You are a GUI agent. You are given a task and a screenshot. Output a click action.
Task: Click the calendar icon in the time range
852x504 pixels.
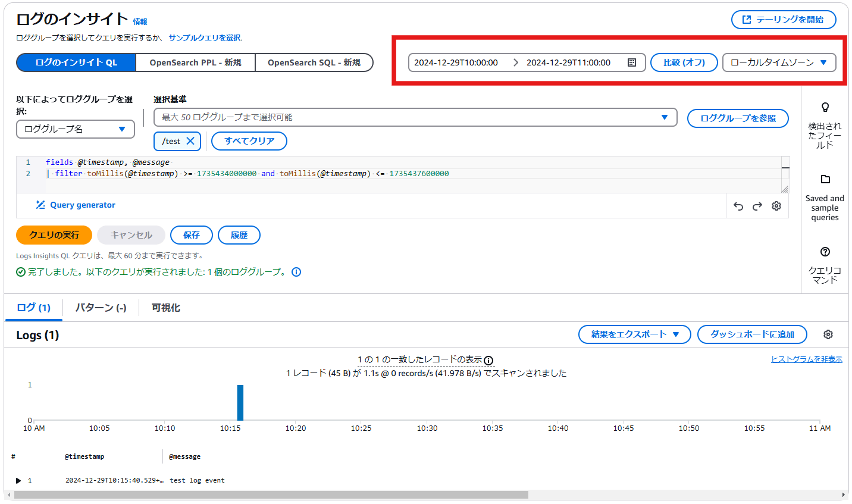pyautogui.click(x=632, y=62)
